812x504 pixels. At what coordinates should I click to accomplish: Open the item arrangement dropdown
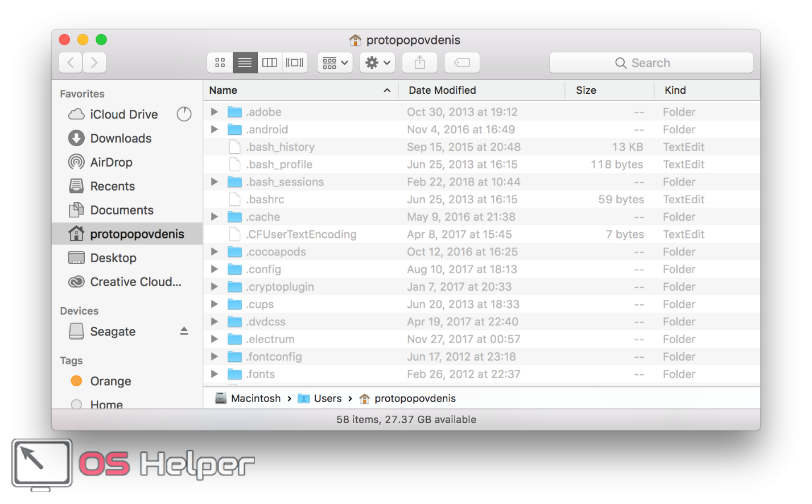335,63
